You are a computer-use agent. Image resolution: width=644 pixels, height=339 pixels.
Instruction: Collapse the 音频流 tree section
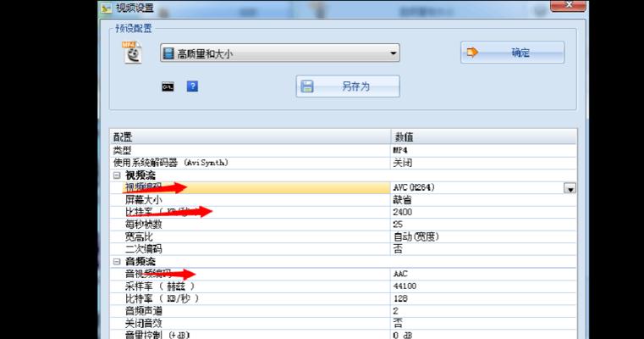click(117, 262)
